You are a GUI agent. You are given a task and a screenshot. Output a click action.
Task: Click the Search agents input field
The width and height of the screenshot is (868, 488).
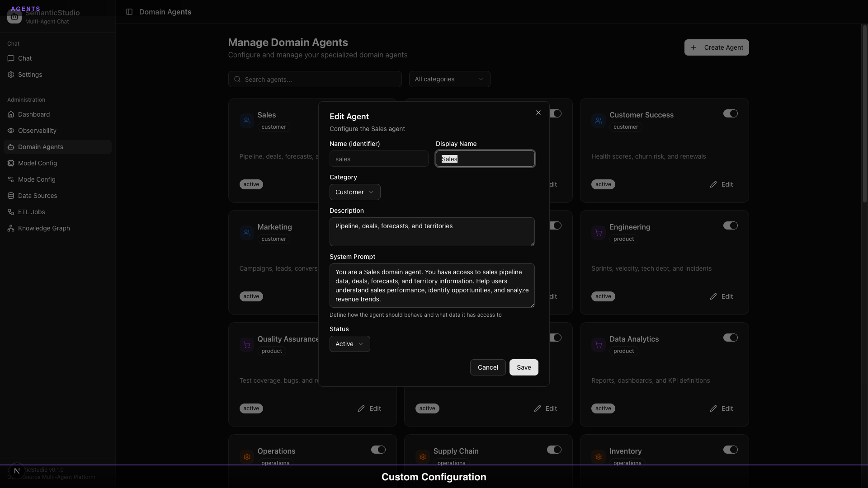[x=315, y=79]
